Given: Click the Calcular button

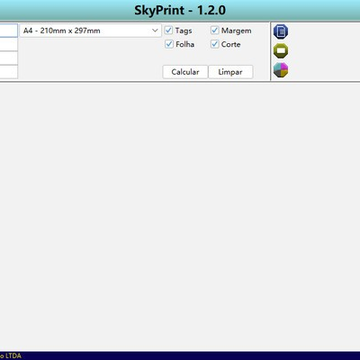Looking at the screenshot, I should [x=185, y=72].
